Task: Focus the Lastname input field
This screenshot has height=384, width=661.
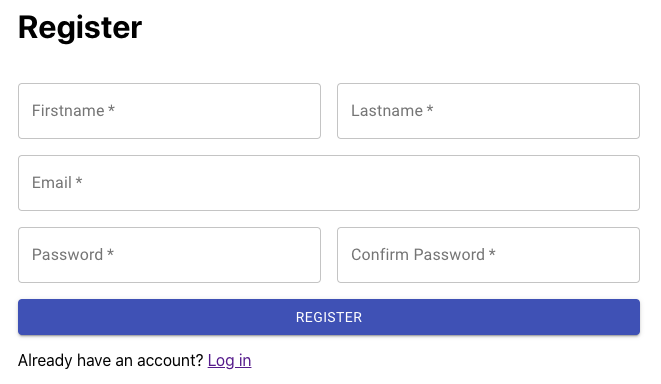Action: pos(488,111)
